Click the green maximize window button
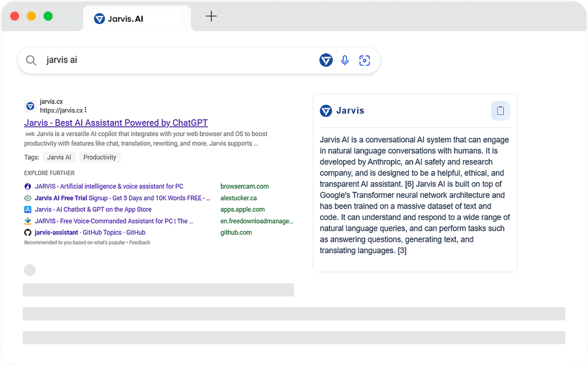This screenshot has width=588, height=365. [x=48, y=16]
